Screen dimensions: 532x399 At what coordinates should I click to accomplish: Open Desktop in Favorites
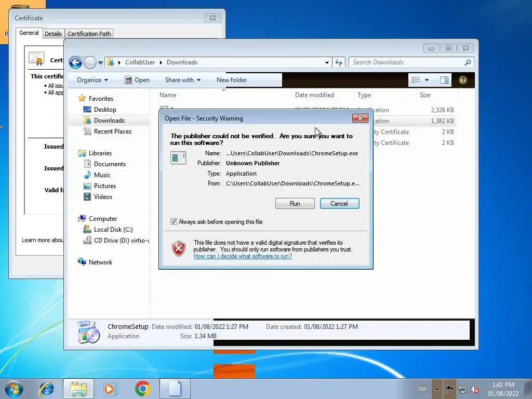(105, 110)
